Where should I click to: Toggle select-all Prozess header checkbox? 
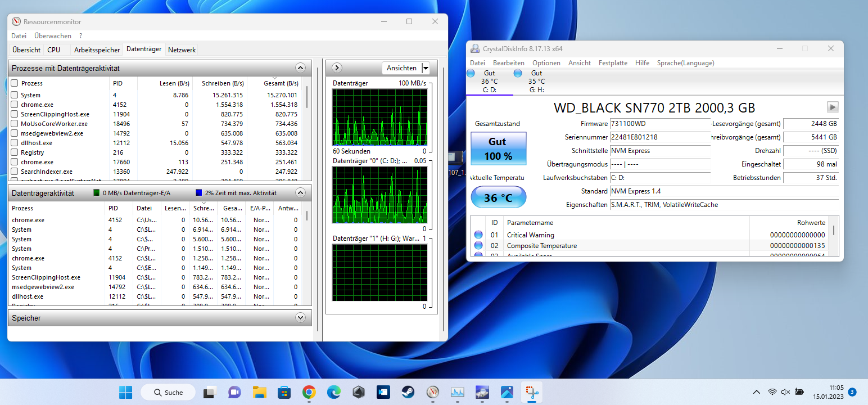click(x=15, y=83)
